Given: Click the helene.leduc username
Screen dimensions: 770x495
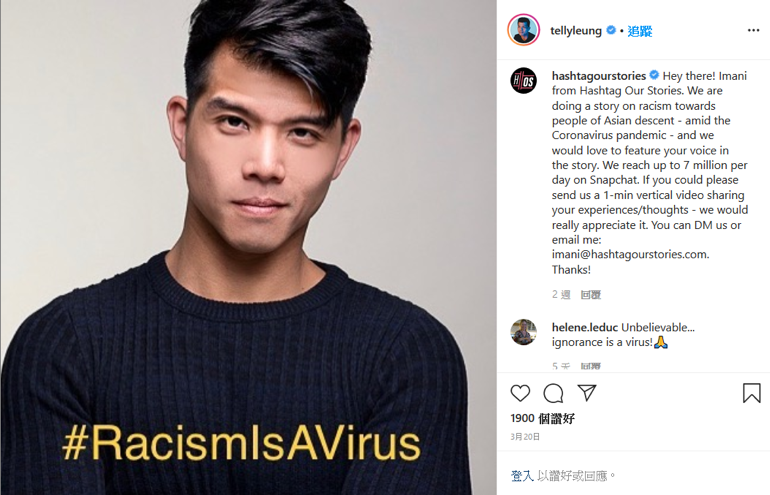Looking at the screenshot, I should pyautogui.click(x=584, y=327).
